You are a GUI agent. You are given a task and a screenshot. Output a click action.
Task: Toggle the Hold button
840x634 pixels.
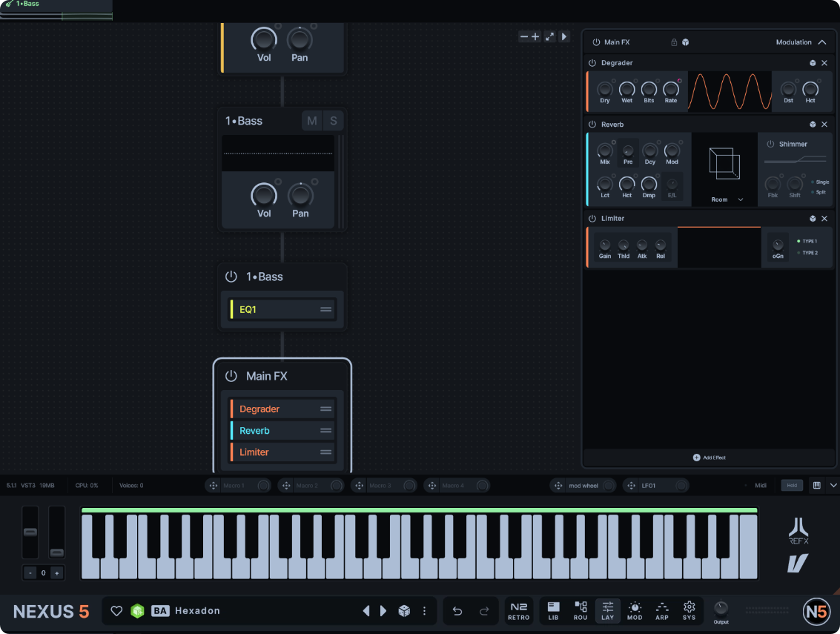tap(792, 486)
